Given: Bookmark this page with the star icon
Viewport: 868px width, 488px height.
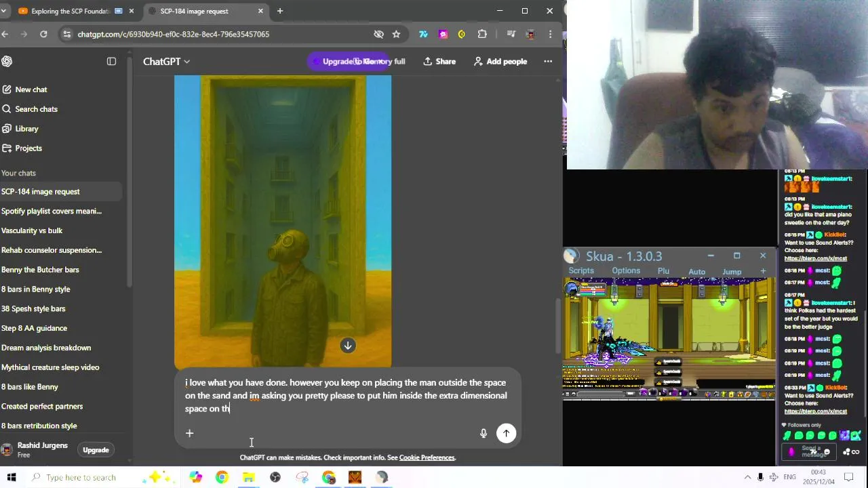Looking at the screenshot, I should coord(396,34).
